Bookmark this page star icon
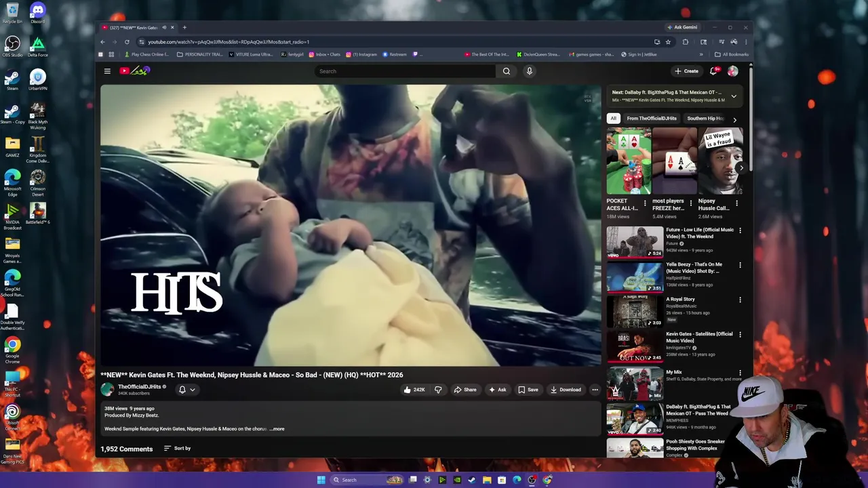Viewport: 868px width, 488px height. click(x=668, y=42)
